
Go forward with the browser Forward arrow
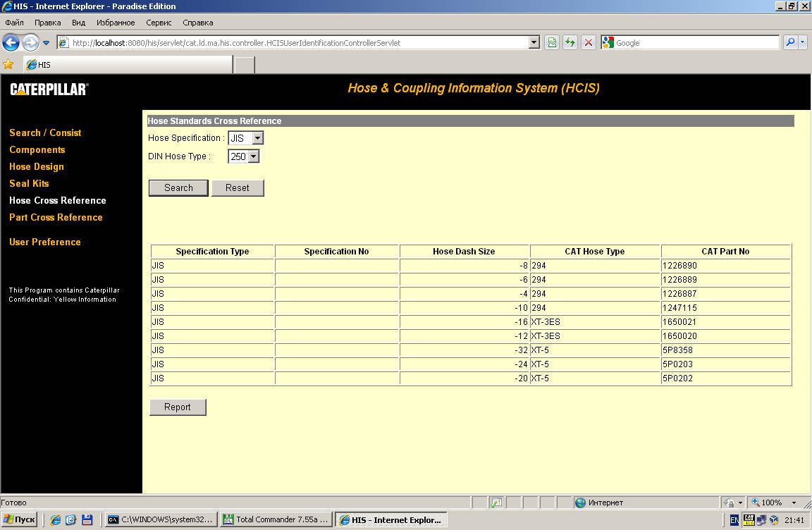[x=30, y=42]
